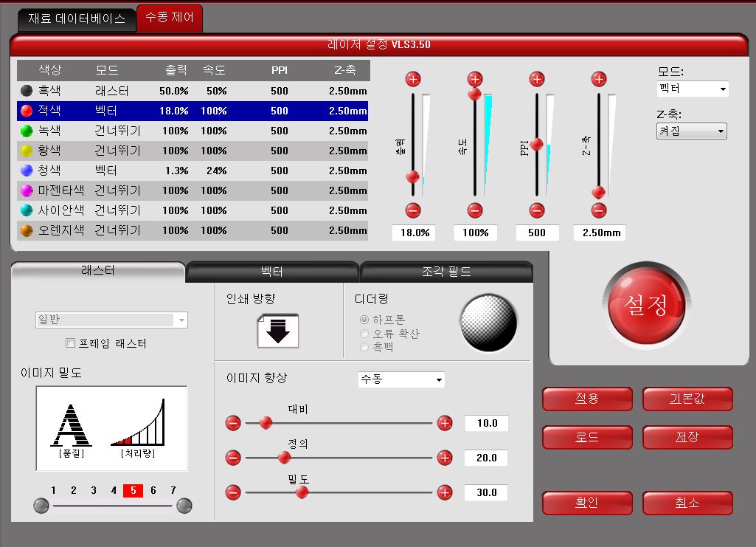Image resolution: width=756 pixels, height=547 pixels.
Task: Click the vertical 출력 power slider handle
Action: [x=413, y=176]
